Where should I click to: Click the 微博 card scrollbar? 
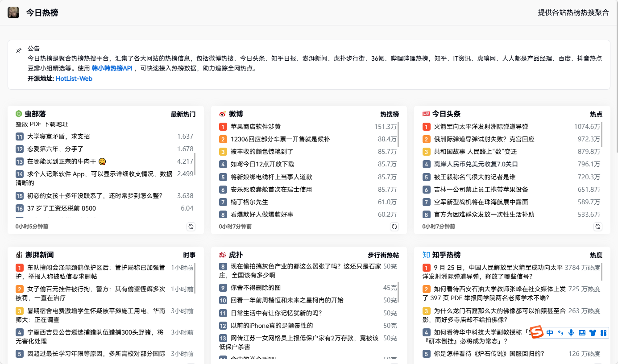pos(398,135)
